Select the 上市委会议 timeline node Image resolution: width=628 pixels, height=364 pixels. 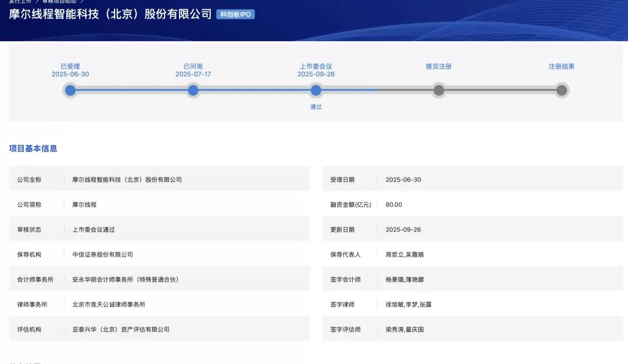pos(316,90)
